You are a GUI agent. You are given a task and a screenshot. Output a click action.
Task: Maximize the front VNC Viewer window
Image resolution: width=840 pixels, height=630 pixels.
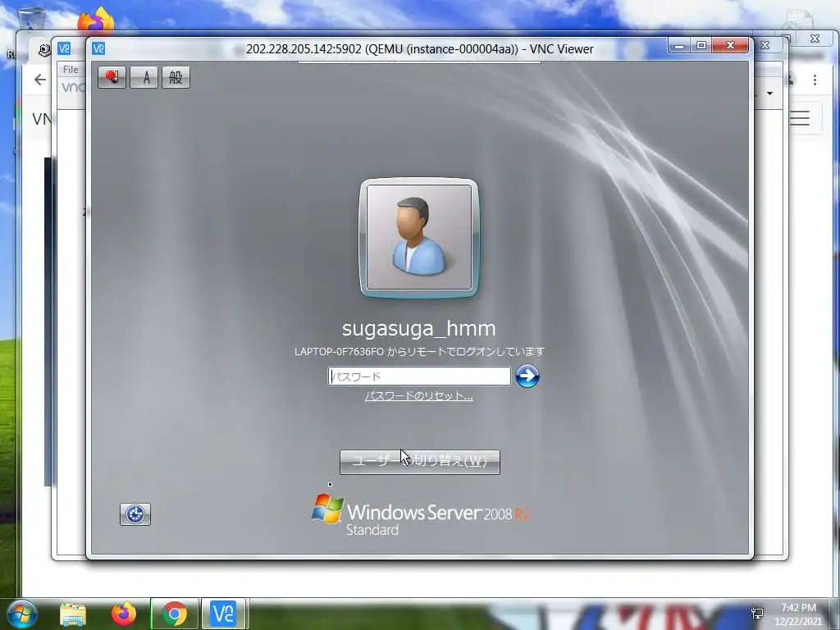701,46
